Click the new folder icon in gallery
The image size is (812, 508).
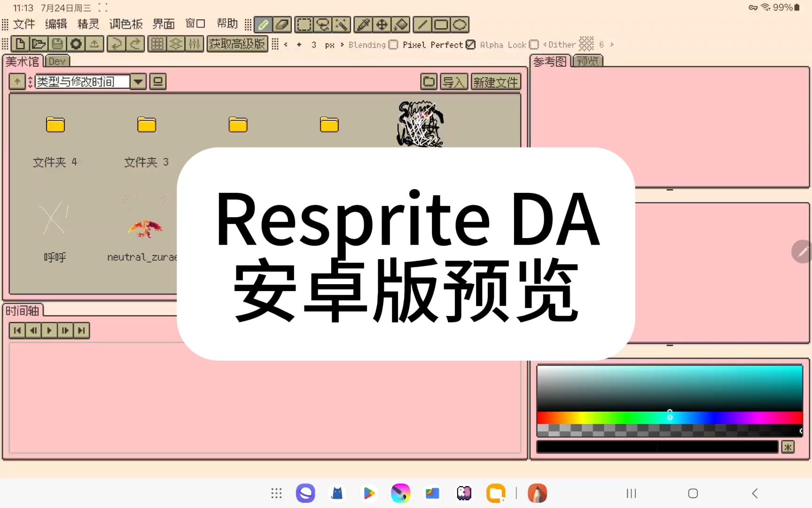[x=429, y=82]
